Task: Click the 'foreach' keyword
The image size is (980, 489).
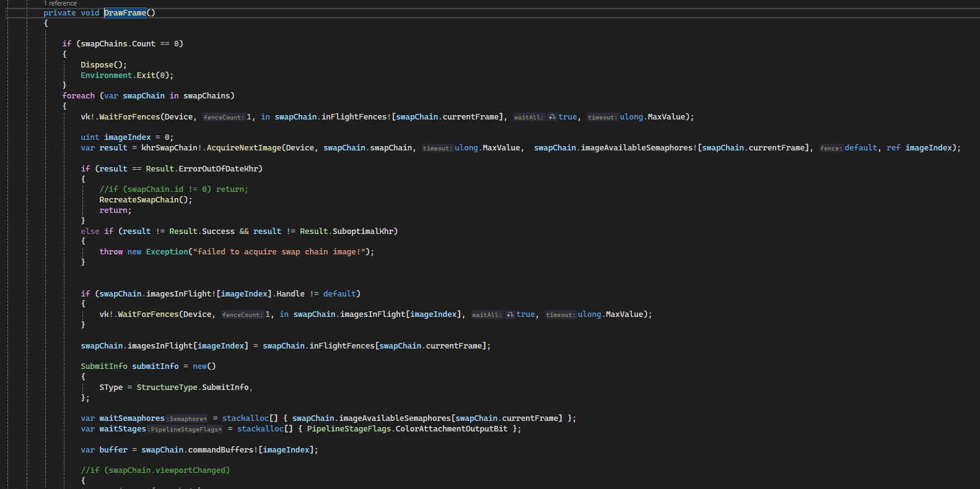Action: pos(79,96)
